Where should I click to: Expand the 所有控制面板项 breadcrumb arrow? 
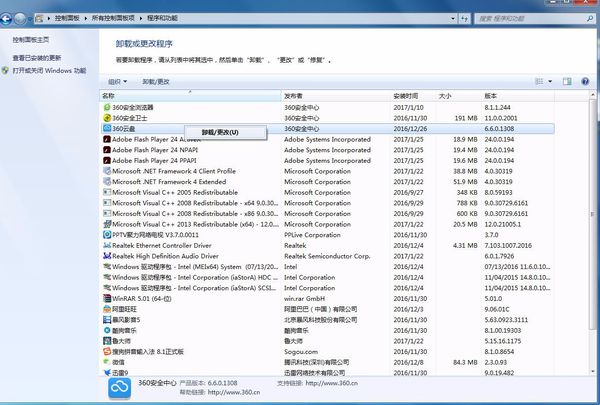[x=141, y=18]
